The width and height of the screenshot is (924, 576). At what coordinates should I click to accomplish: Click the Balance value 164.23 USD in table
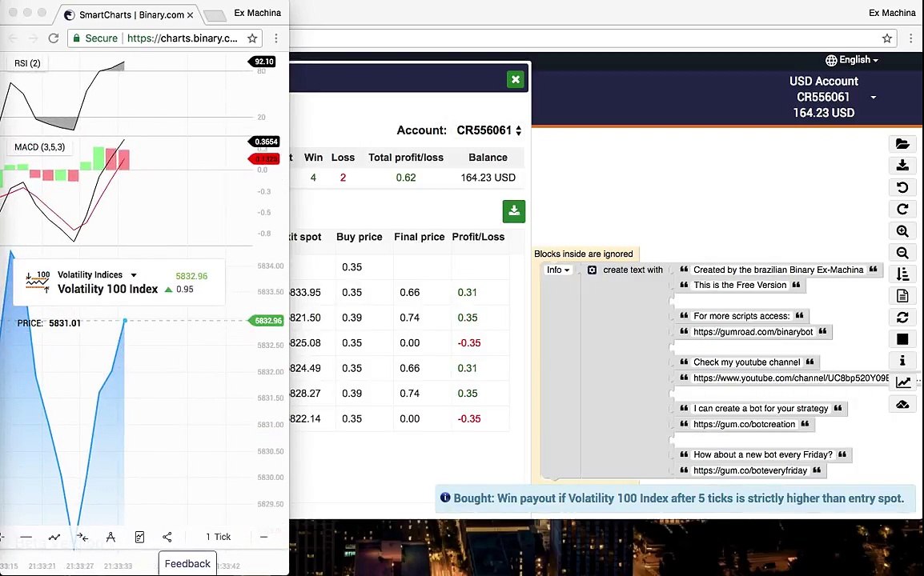[488, 178]
